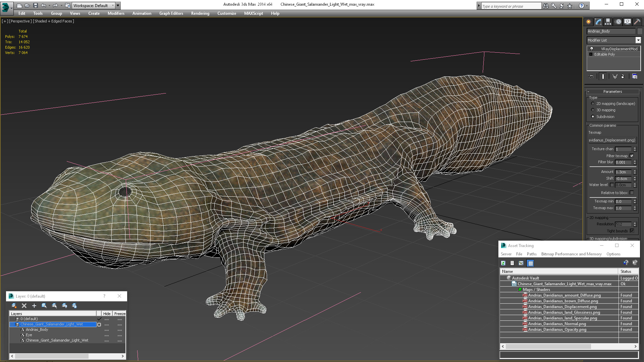Open Workspace: Default dropdown
The width and height of the screenshot is (644, 362).
[x=94, y=5]
